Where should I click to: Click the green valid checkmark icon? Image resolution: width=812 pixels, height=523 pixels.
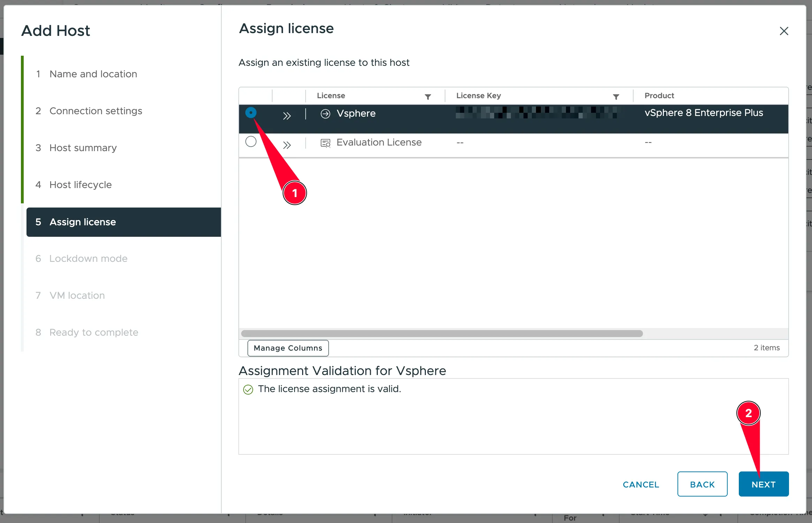pyautogui.click(x=248, y=389)
